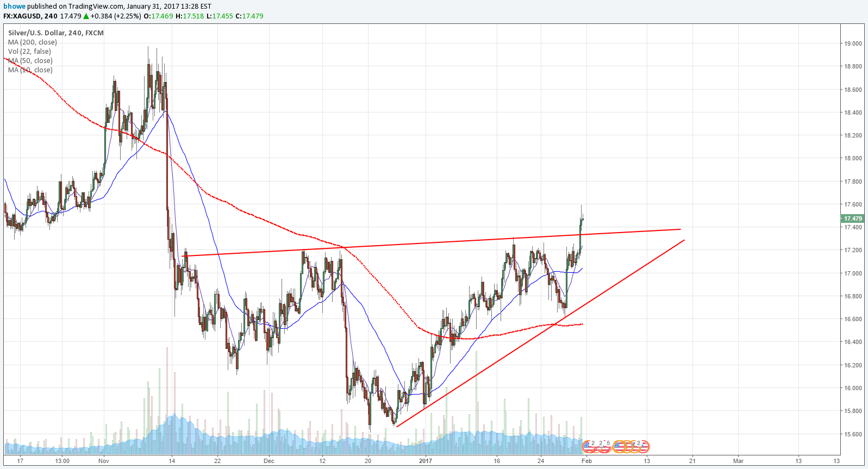Click the 18.000 price axis label
The height and width of the screenshot is (469, 868).
tap(853, 158)
